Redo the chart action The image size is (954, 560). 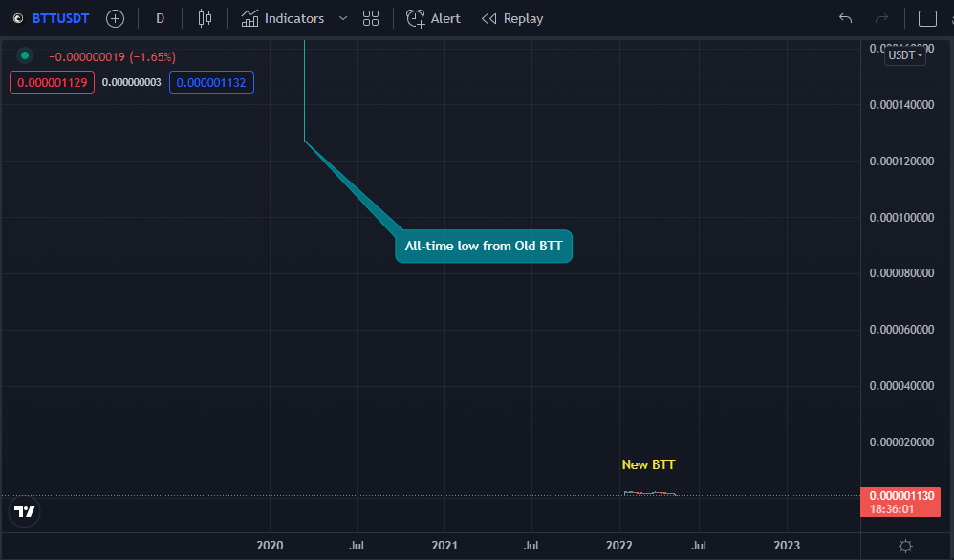tap(881, 18)
